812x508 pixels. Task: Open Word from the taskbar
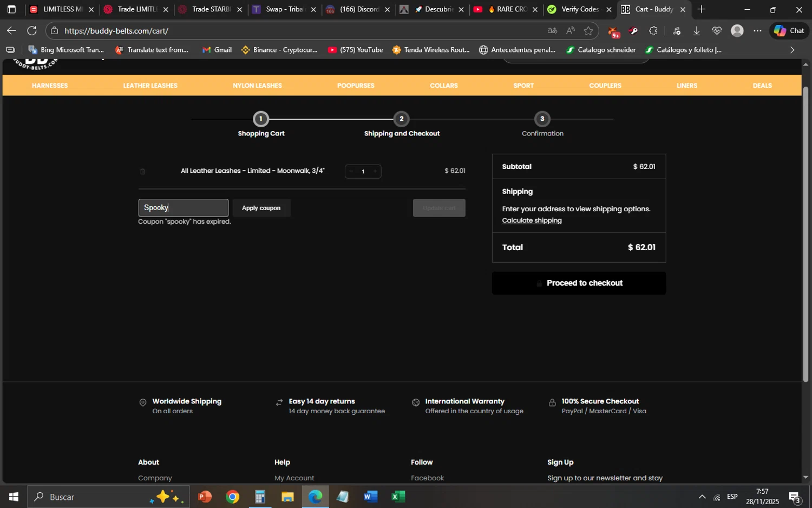point(370,497)
